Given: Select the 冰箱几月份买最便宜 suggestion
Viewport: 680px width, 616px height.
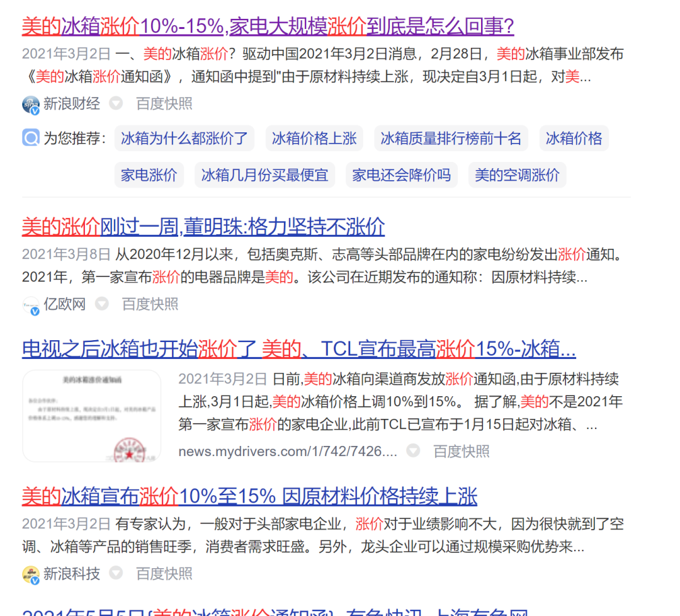Looking at the screenshot, I should 264,175.
